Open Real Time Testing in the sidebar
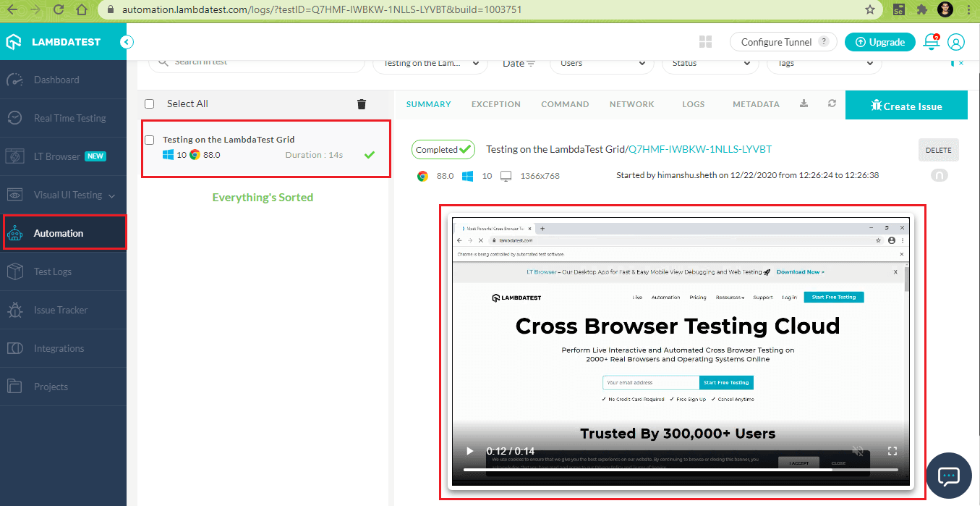The width and height of the screenshot is (980, 506). tap(63, 118)
